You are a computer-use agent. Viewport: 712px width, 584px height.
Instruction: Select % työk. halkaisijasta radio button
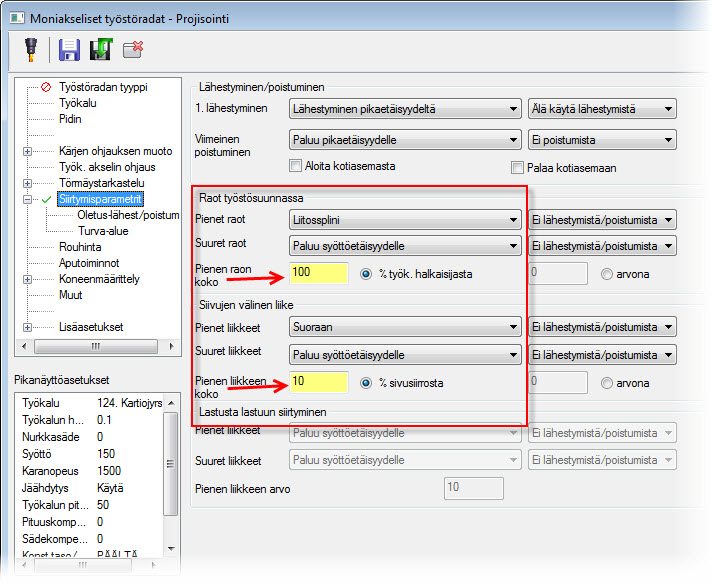pos(366,274)
